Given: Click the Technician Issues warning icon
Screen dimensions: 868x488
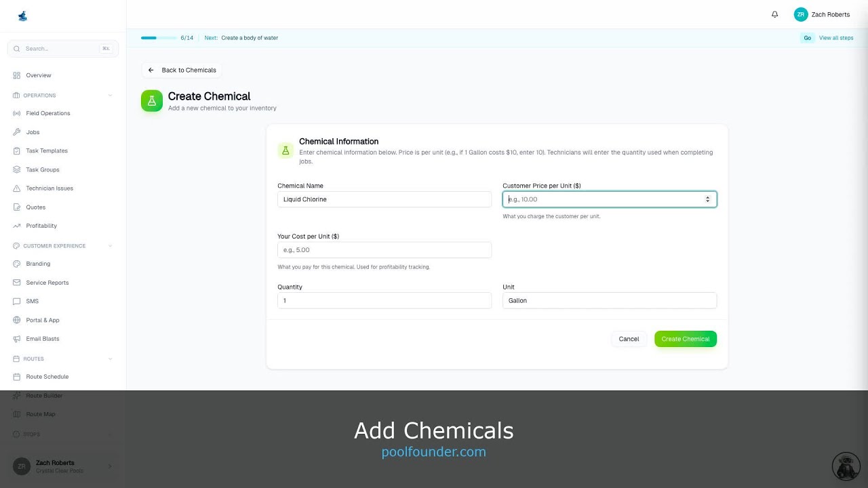Looking at the screenshot, I should coord(17,188).
